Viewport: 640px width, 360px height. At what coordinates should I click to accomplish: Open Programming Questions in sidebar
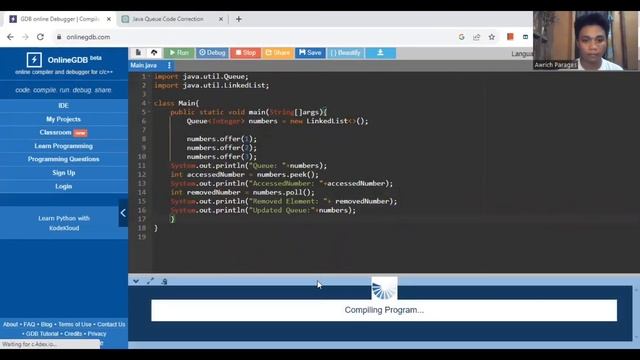tap(63, 159)
